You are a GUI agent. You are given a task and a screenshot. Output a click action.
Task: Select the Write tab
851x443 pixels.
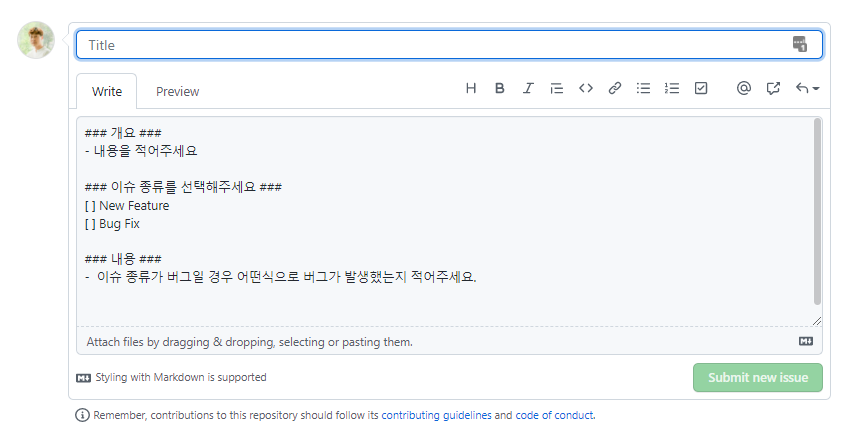click(x=107, y=91)
